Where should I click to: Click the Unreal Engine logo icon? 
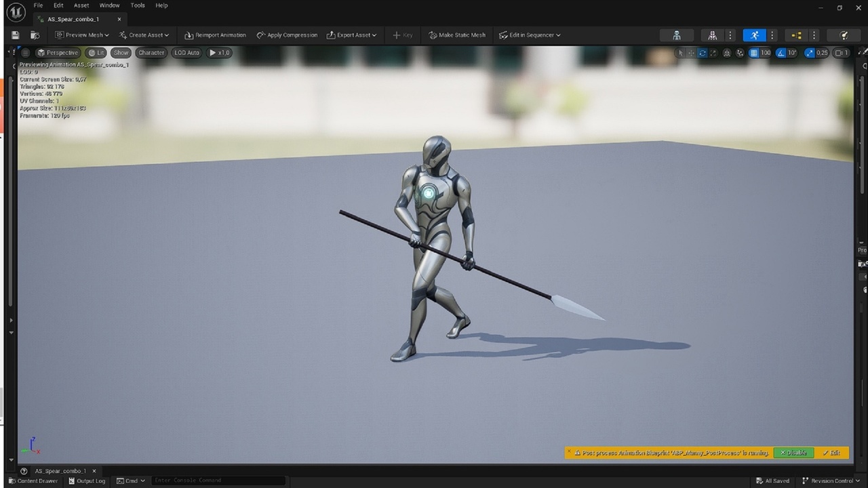(x=16, y=12)
